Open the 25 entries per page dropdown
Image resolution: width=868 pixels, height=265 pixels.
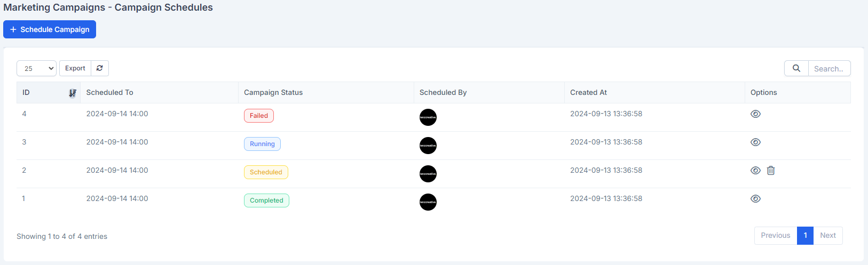[36, 68]
